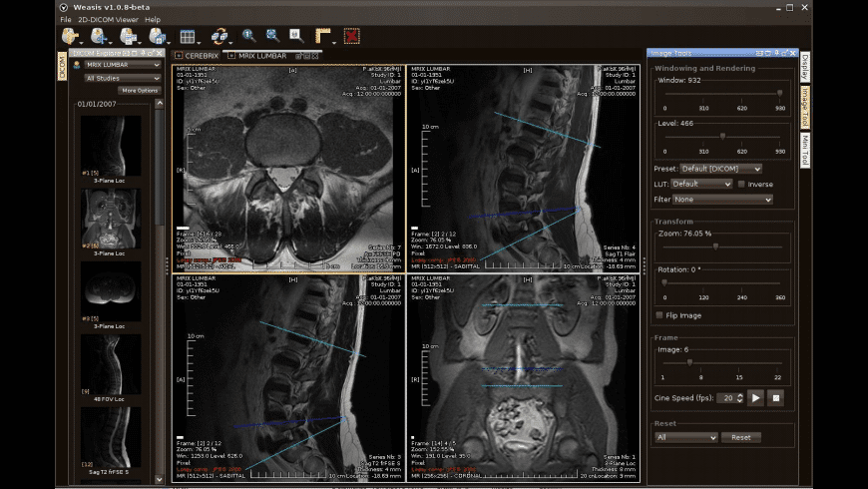Open the Display side tab

(x=805, y=67)
